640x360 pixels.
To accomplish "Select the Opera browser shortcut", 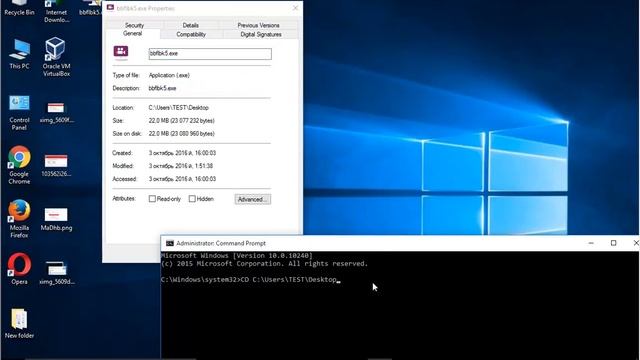I will [19, 269].
